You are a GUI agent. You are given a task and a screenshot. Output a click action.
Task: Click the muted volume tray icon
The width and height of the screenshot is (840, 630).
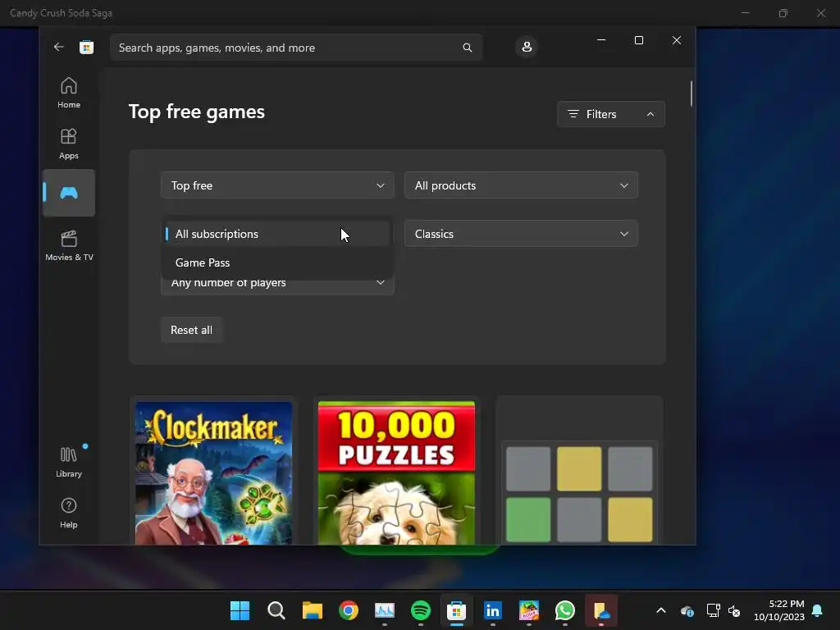(734, 610)
